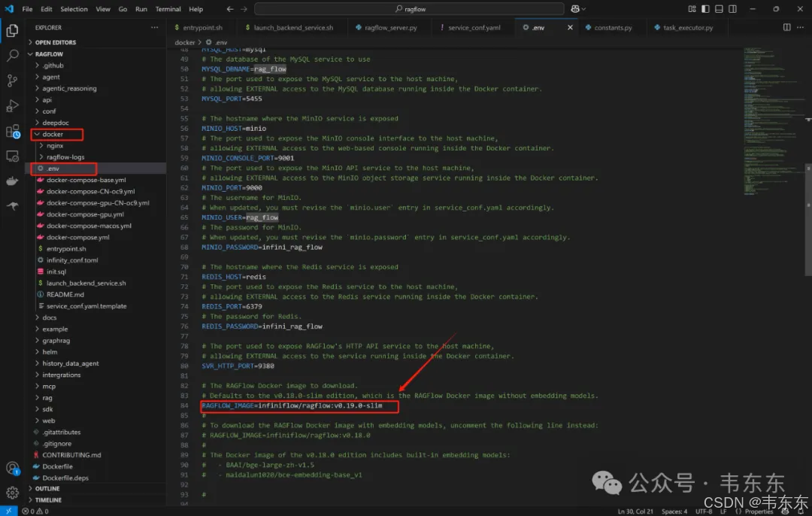Click errors and warnings count in status bar
This screenshot has width=812, height=516.
pos(35,511)
